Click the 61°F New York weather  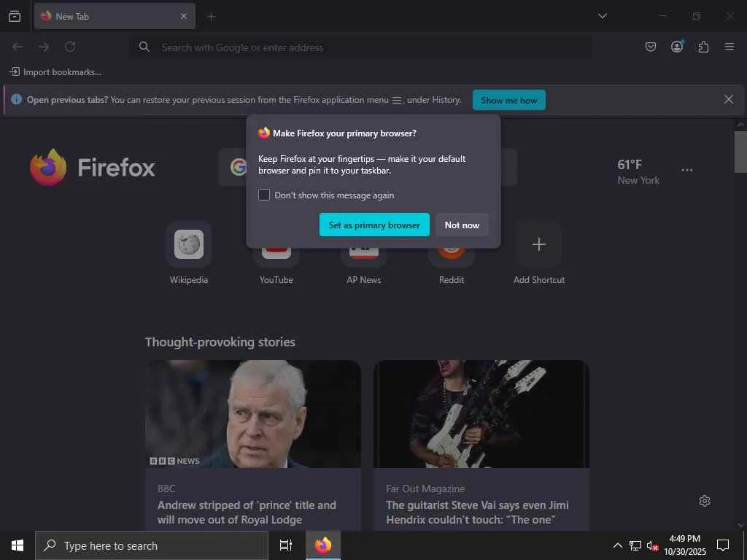click(x=638, y=172)
